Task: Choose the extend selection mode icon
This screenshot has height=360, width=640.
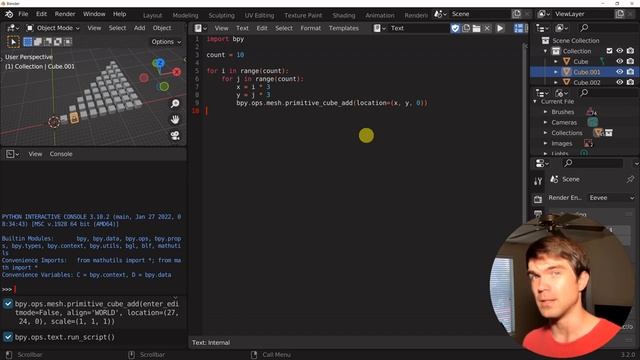Action: (38, 42)
